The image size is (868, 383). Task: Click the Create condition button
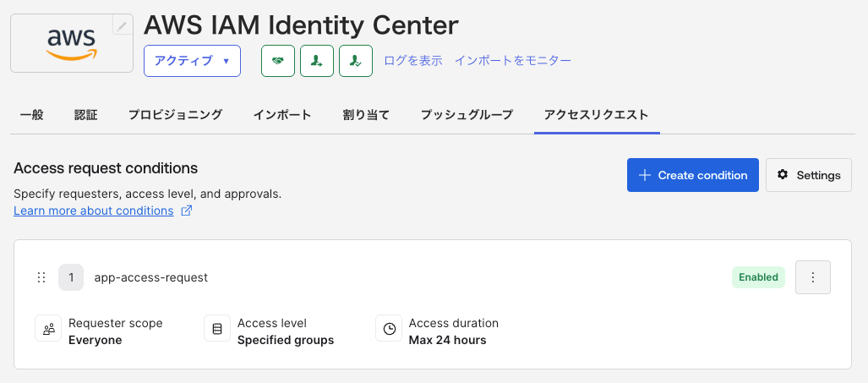click(x=692, y=175)
